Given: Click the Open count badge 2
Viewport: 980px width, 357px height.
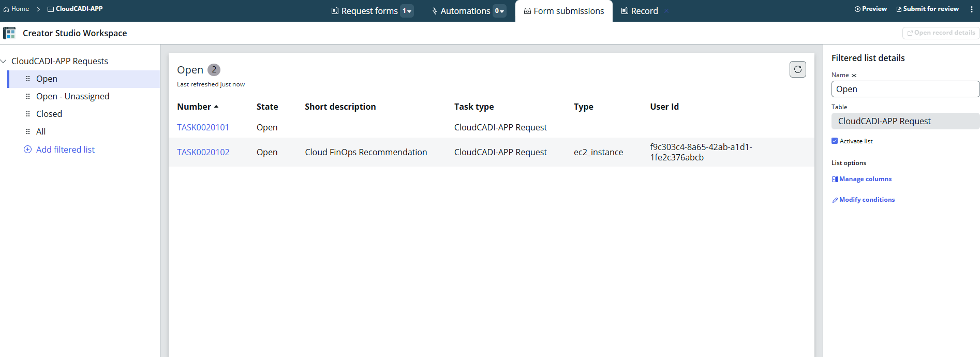Looking at the screenshot, I should tap(214, 69).
